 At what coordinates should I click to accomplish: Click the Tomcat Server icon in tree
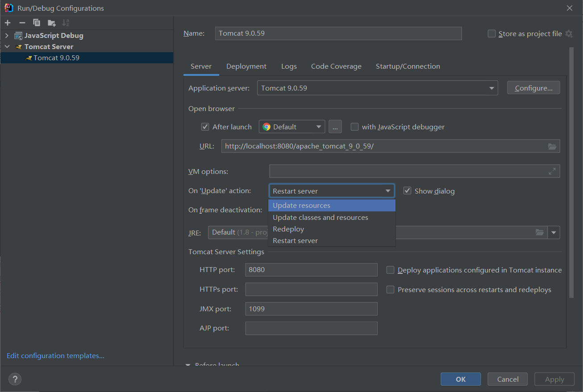(x=19, y=47)
